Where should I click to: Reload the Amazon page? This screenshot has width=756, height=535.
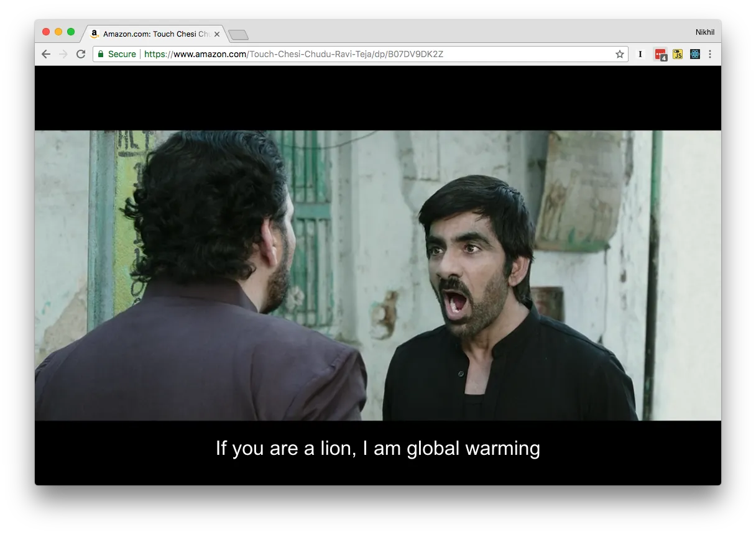click(x=80, y=54)
